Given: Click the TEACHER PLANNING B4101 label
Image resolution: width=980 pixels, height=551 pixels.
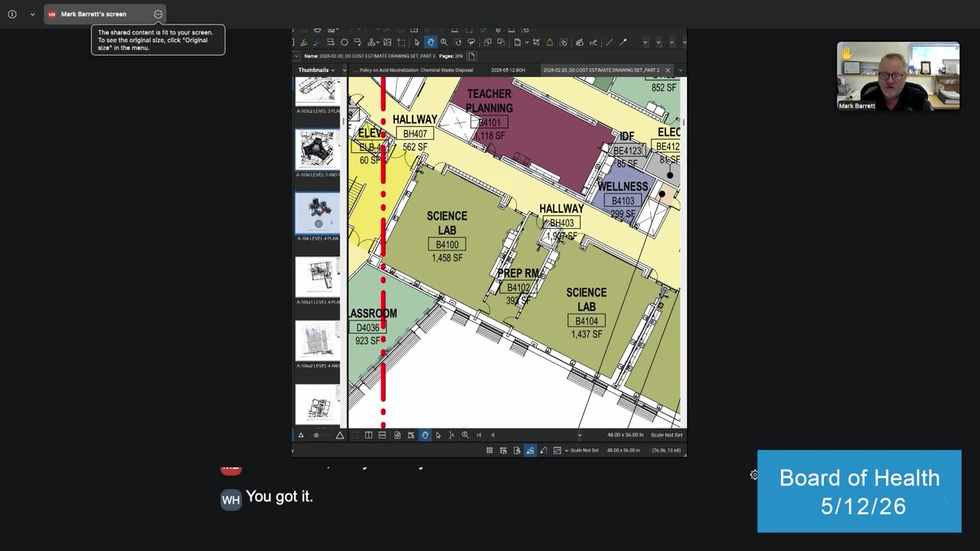Looking at the screenshot, I should coord(489,115).
